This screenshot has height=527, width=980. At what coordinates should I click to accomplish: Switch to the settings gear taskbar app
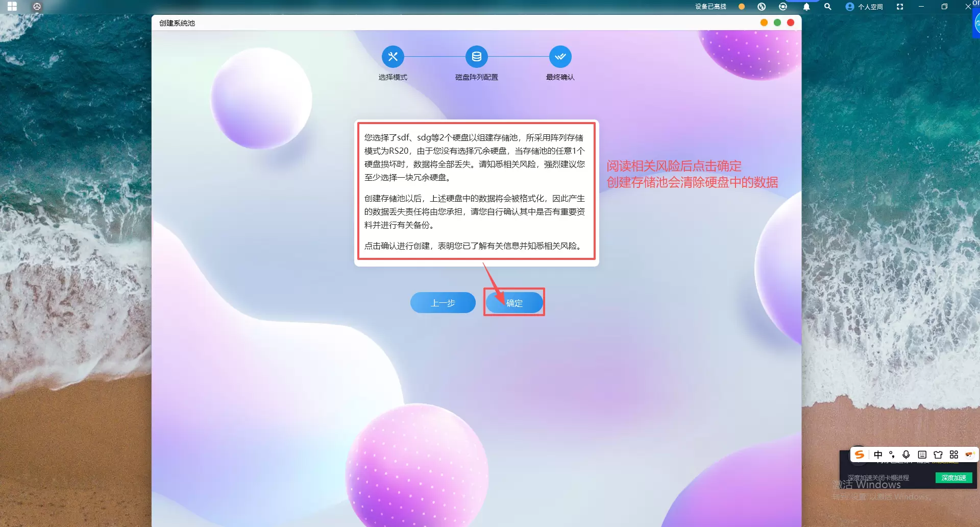coord(37,7)
